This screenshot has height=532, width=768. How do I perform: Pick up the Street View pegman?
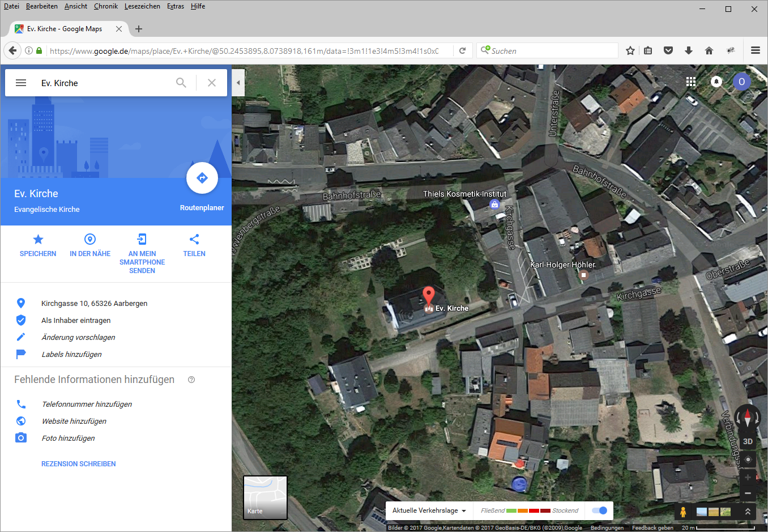point(683,512)
